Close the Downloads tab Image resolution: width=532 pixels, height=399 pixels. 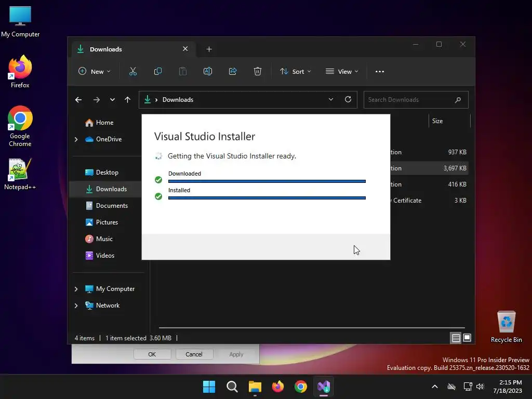tap(185, 49)
